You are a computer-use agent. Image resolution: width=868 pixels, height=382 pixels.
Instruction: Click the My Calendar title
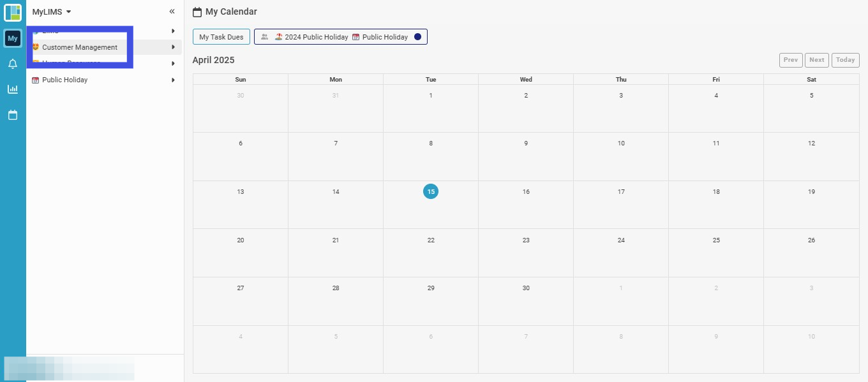(231, 12)
